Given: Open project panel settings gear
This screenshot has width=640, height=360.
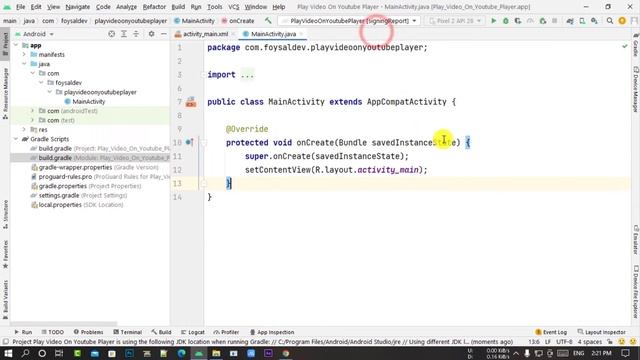Looking at the screenshot, I should (151, 34).
